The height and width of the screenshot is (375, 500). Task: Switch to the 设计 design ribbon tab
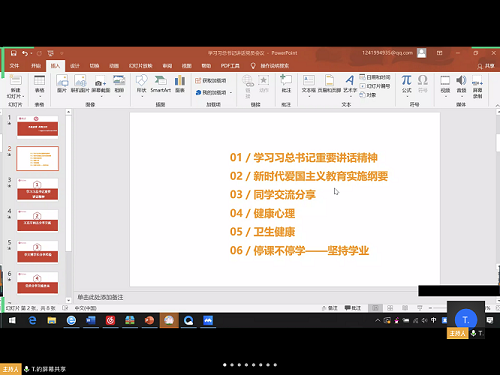pyautogui.click(x=75, y=66)
